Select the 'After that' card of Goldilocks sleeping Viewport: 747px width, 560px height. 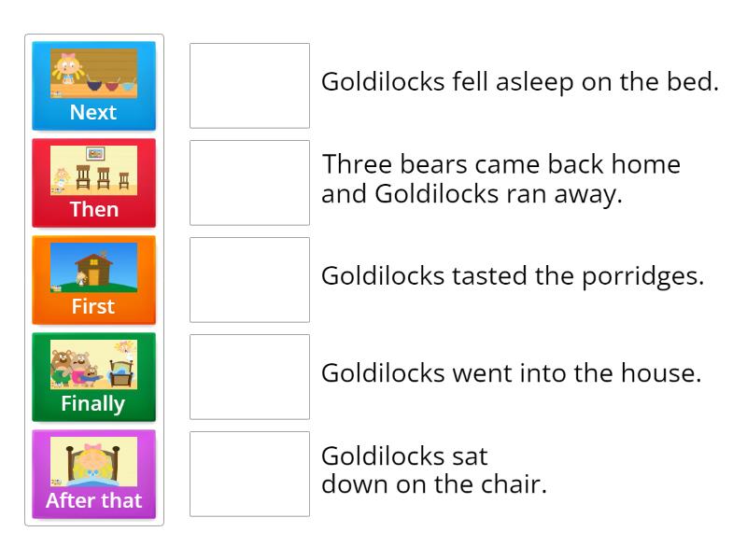[93, 475]
